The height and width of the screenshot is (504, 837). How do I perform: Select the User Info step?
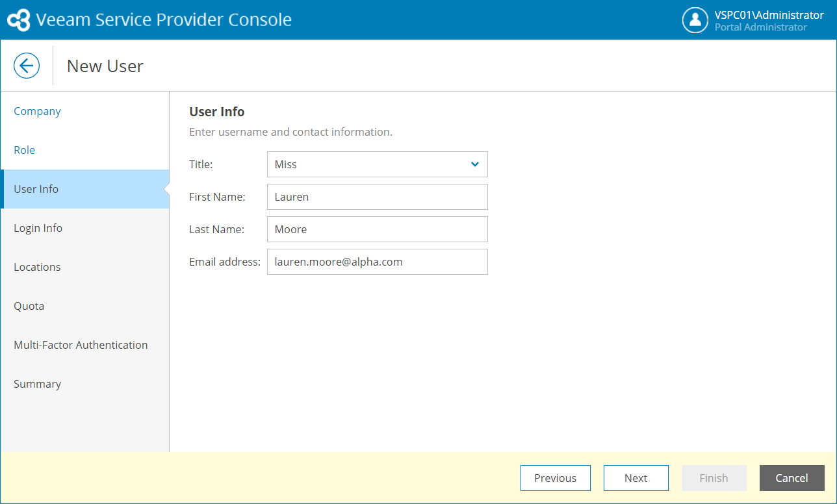pyautogui.click(x=84, y=189)
